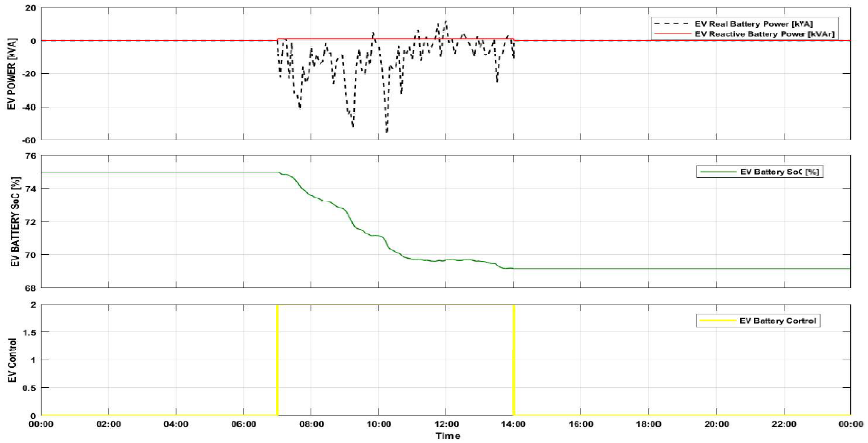Click the EV BATTERY SoC [%] y-axis label
868x443 pixels.
(x=15, y=222)
